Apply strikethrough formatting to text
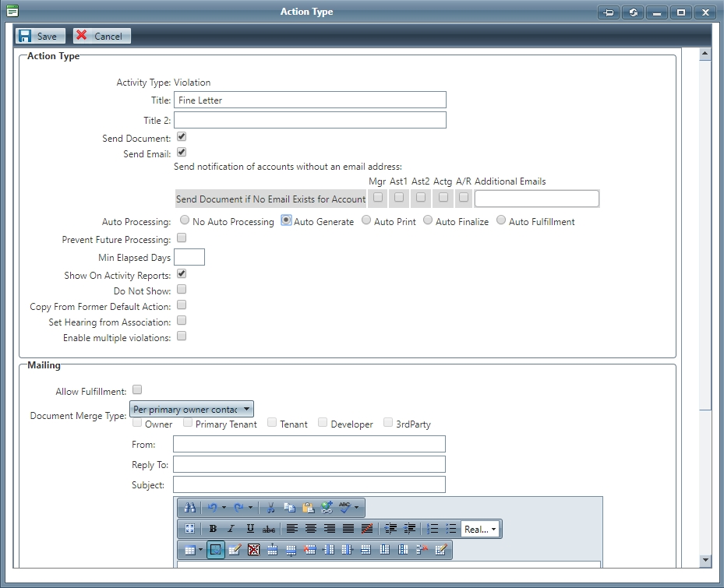Screen dimensions: 724x588 click(x=269, y=529)
